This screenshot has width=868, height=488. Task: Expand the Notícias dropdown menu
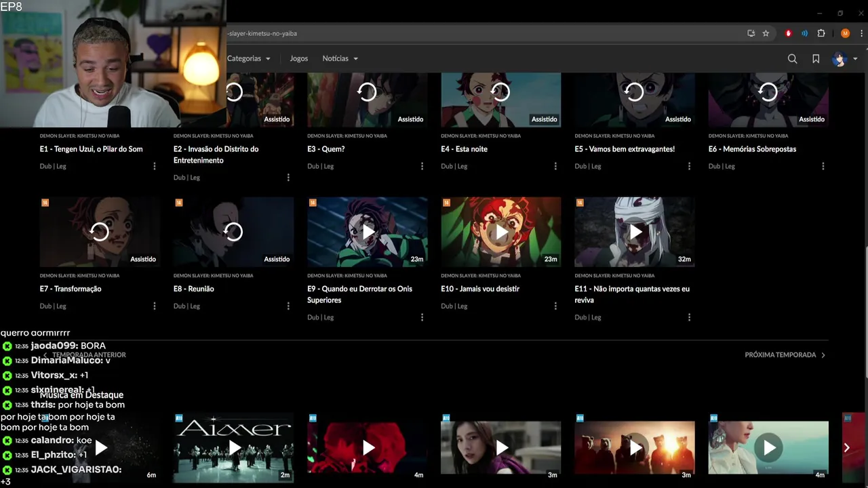coord(340,58)
